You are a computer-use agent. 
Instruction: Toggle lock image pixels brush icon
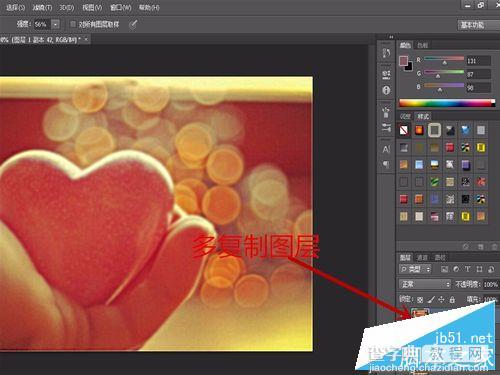coord(431,299)
